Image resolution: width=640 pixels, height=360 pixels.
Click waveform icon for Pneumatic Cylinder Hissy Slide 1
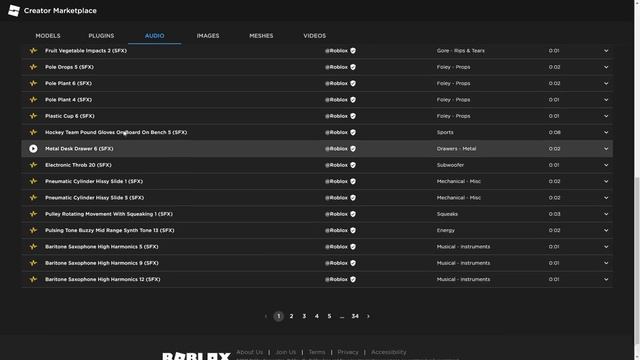coord(33,181)
